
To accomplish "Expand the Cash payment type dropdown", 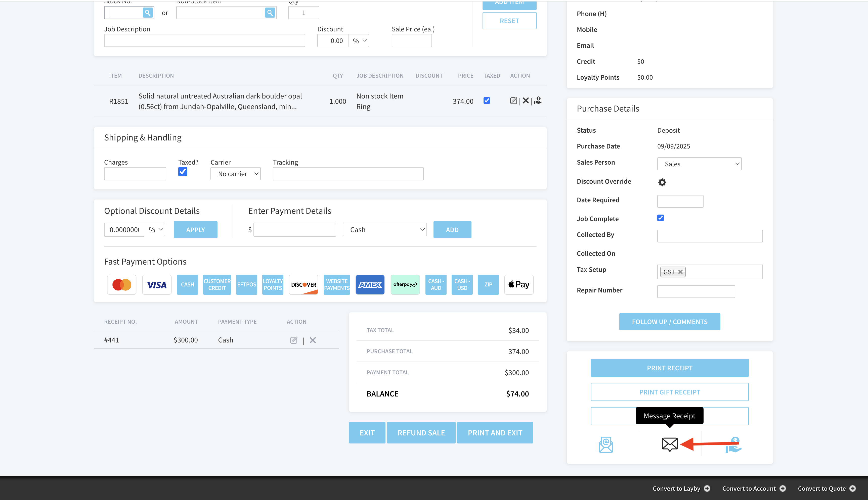I will pyautogui.click(x=384, y=229).
